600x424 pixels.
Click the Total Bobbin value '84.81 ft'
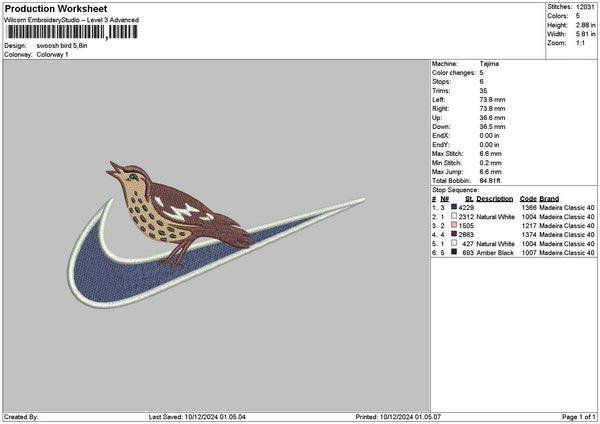(x=490, y=181)
